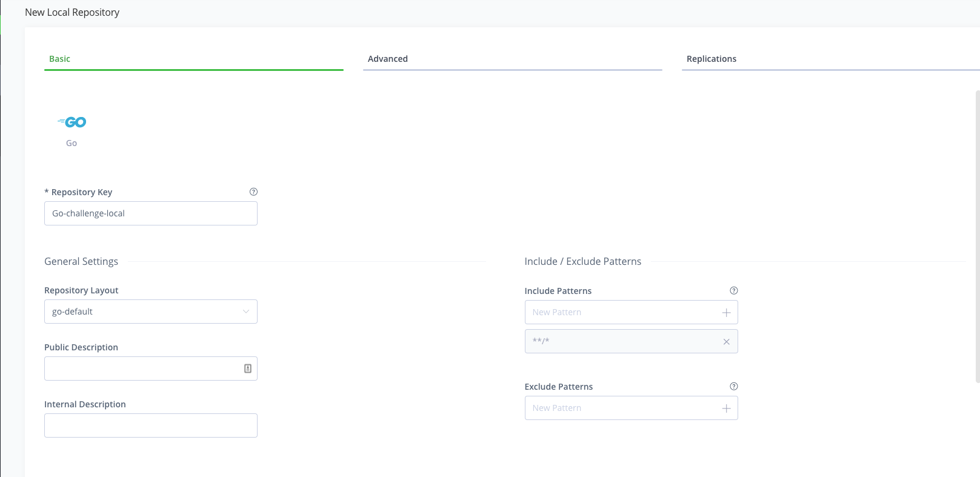Click the Go package type logo

(x=72, y=122)
